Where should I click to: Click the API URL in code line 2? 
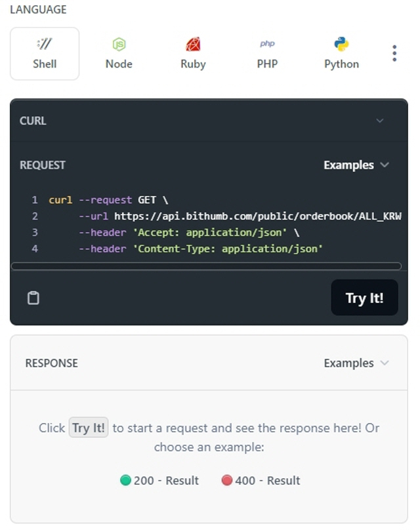click(x=257, y=216)
